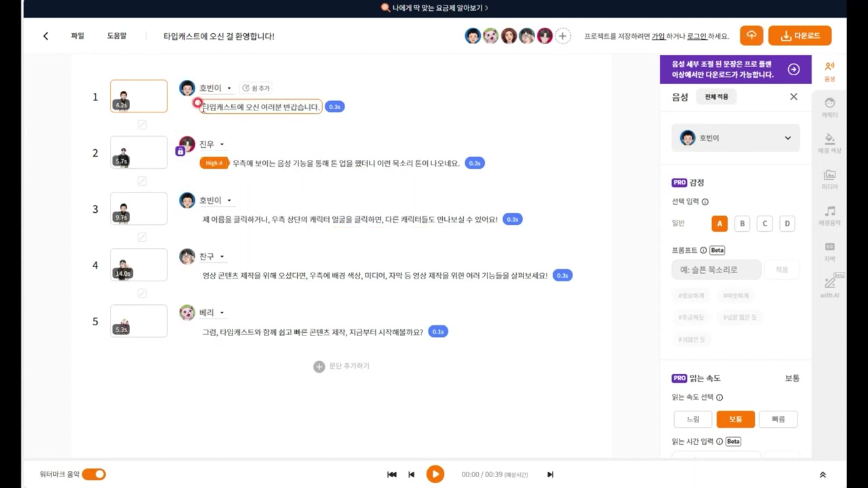Click the transition icon between paragraphs 3 and 4

tap(142, 237)
